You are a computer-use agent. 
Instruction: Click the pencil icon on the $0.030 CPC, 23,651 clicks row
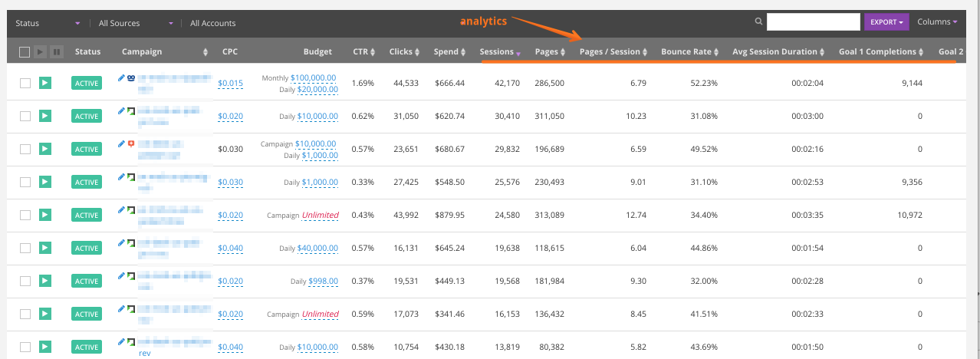tap(121, 143)
